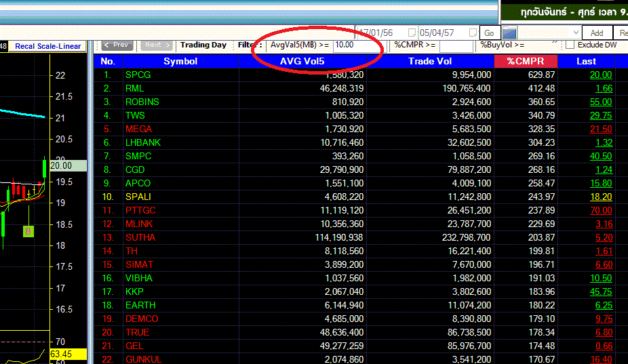Sort by the Trade Vol column header
Image resolution: width=628 pixels, height=364 pixels.
click(x=430, y=61)
